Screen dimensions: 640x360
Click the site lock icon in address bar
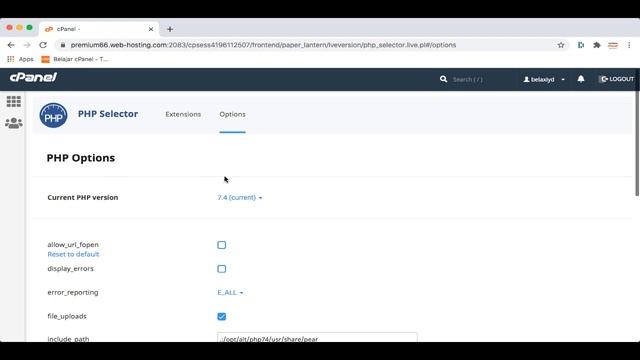[62, 45]
